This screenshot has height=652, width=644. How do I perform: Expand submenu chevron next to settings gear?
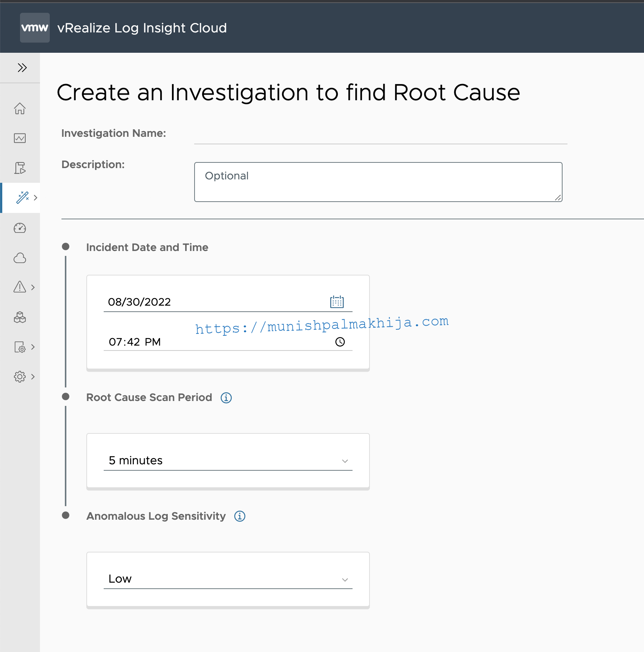(x=33, y=377)
